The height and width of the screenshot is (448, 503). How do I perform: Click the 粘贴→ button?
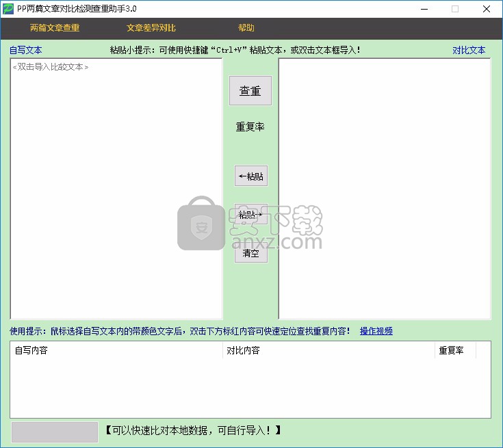[251, 214]
